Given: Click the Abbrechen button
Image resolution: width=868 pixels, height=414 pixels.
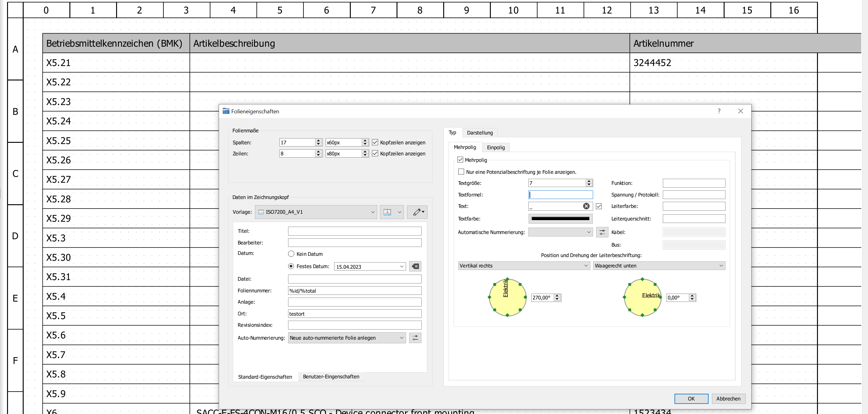Looking at the screenshot, I should click(728, 399).
